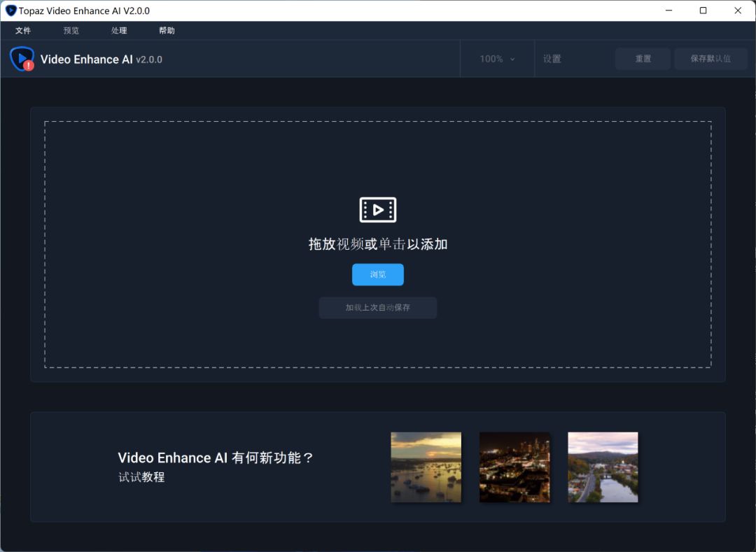This screenshot has height=552, width=756.
Task: Click the v2.0.0 version text
Action: pos(149,59)
